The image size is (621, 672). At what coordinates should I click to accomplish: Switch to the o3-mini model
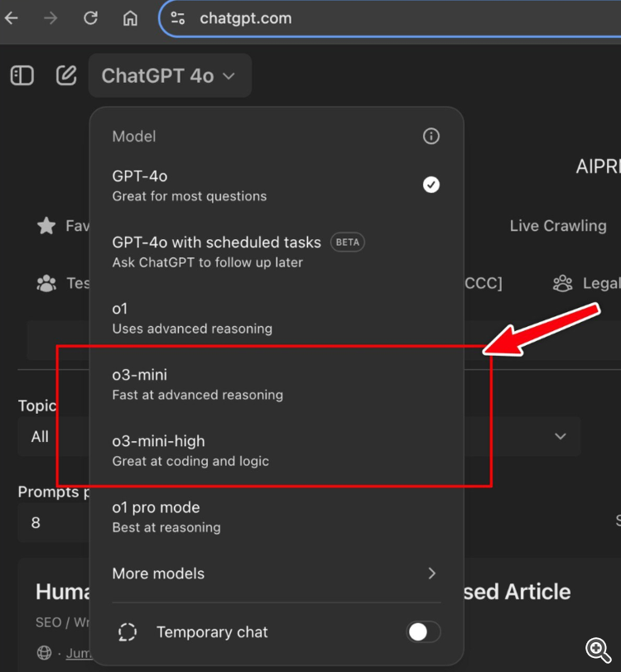coord(277,385)
